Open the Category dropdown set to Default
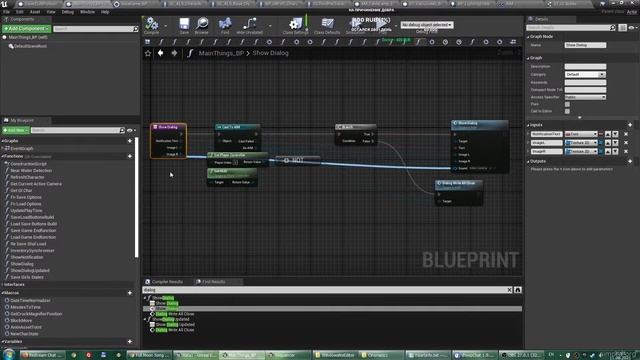This screenshot has width=640, height=360. pyautogui.click(x=584, y=75)
